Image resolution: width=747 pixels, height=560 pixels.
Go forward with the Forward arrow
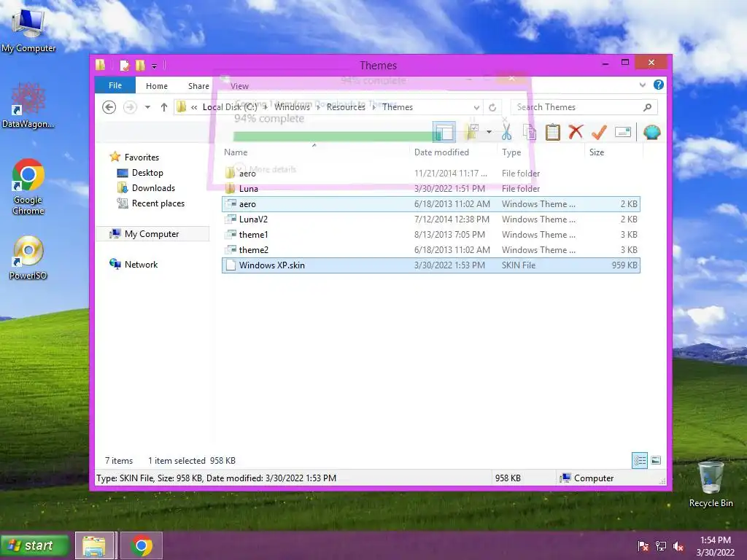point(130,107)
